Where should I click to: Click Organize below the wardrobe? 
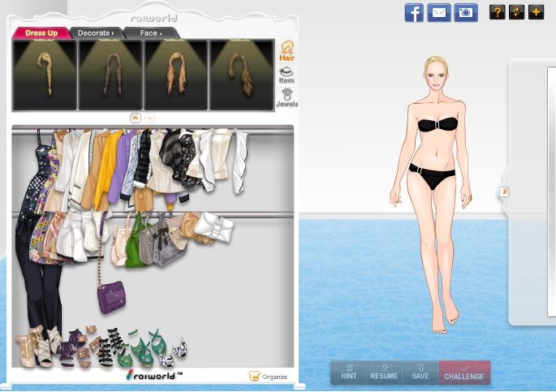[267, 377]
